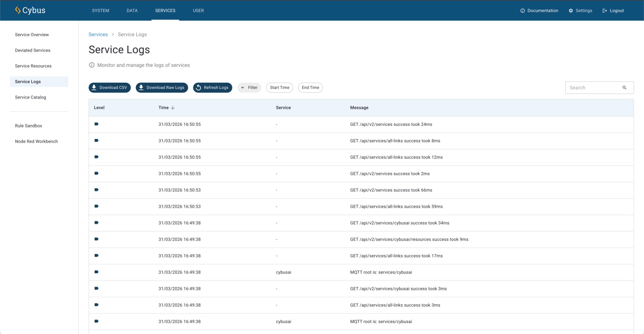This screenshot has width=644, height=334.
Task: Click the Cybus logo icon
Action: (x=18, y=10)
